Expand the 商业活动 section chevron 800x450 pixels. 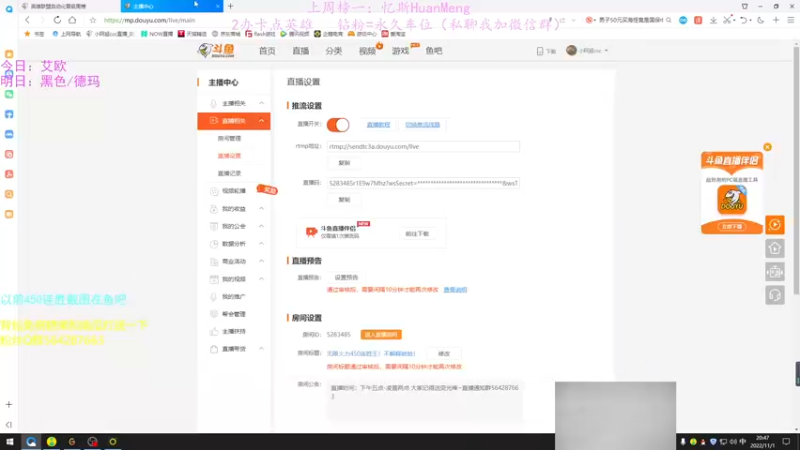tap(261, 261)
